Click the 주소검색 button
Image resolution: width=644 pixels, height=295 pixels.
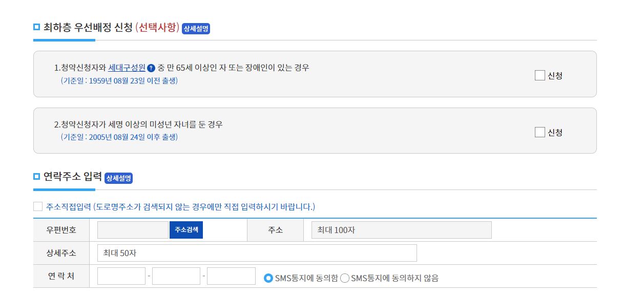point(186,230)
